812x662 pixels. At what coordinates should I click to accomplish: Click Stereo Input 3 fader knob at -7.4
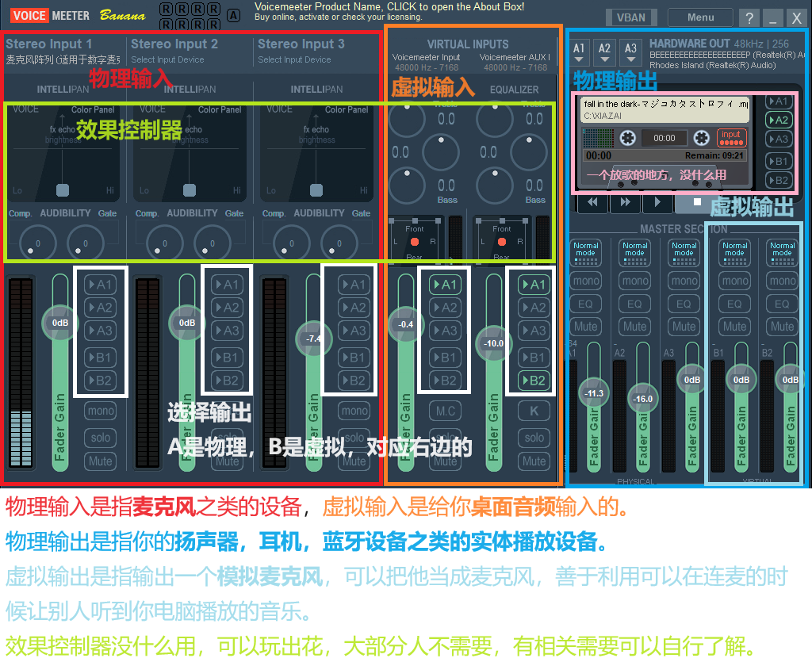point(312,338)
